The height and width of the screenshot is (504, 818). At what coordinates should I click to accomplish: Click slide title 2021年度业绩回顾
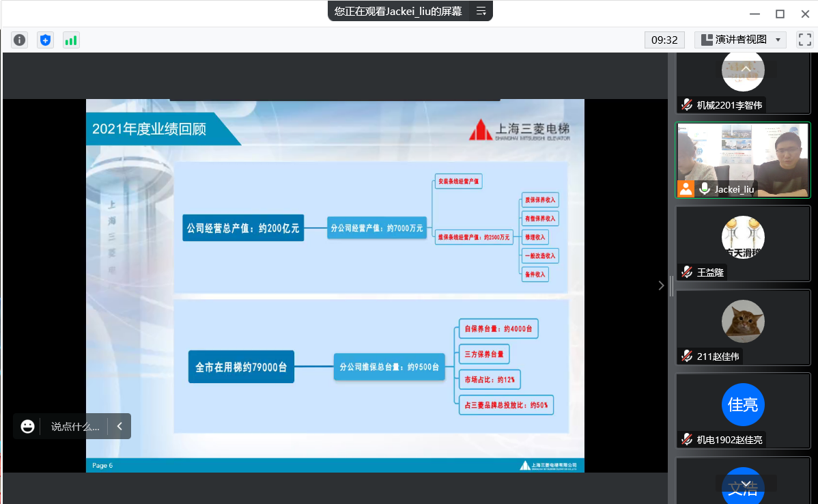coord(150,129)
